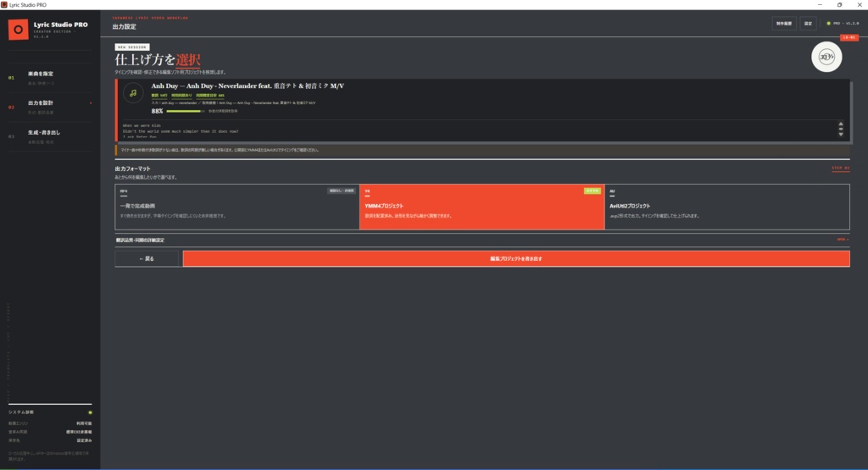Open the 制作履歴 history button
868x470 pixels.
pyautogui.click(x=784, y=23)
